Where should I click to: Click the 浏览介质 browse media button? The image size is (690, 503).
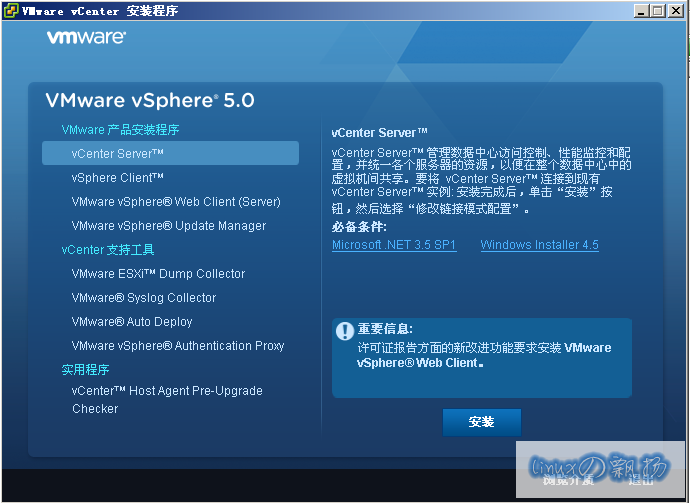(569, 480)
